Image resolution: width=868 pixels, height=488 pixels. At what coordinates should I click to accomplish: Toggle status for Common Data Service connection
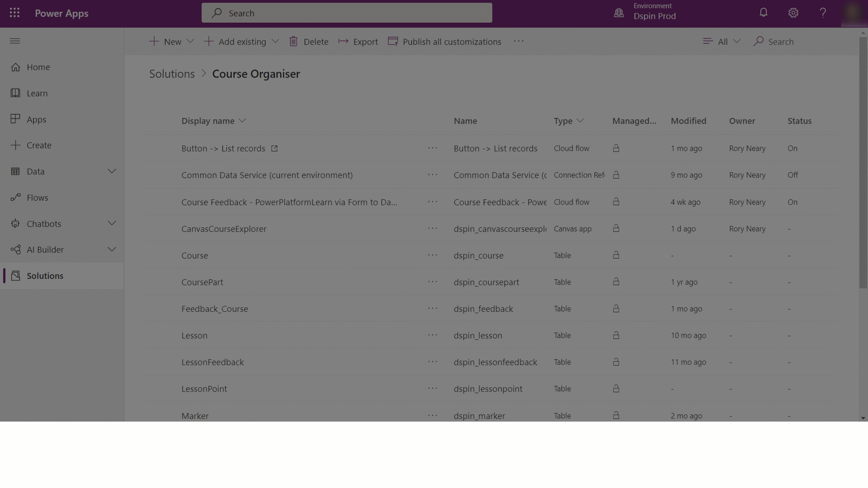click(x=793, y=174)
